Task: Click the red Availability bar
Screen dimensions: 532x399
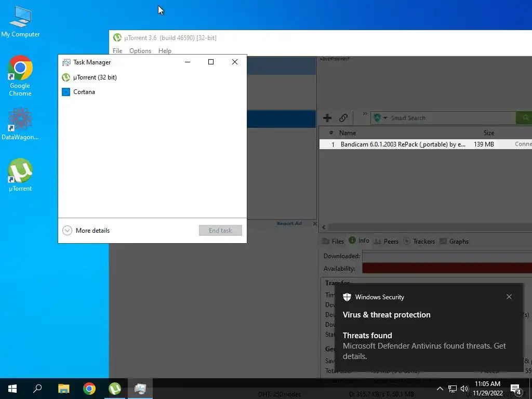Action: pos(447,268)
